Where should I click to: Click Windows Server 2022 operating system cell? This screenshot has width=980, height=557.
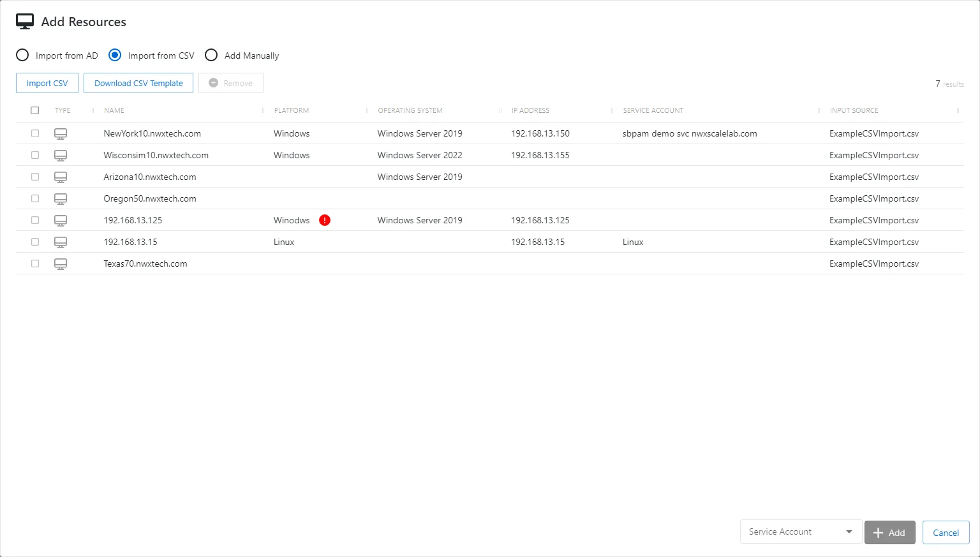point(420,155)
